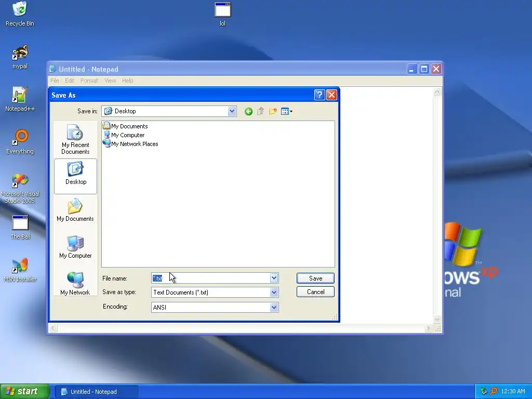The width and height of the screenshot is (532, 399).
Task: Open the Notepad Help menu
Action: (x=128, y=81)
